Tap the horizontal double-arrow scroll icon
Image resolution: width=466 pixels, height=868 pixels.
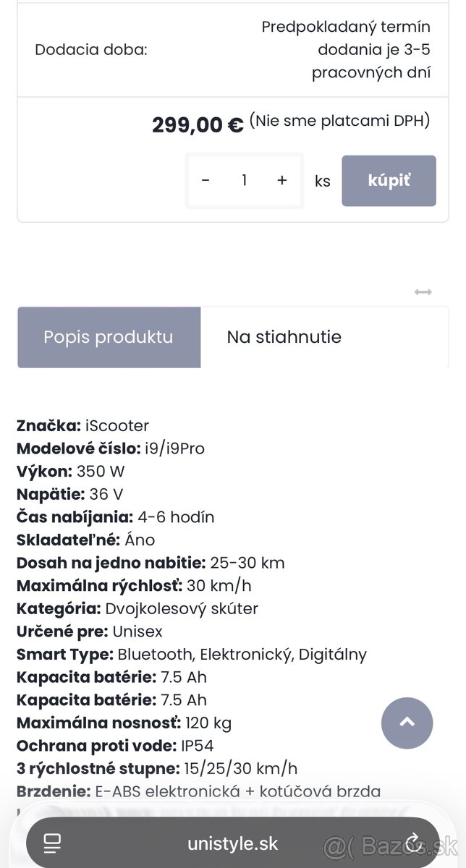423,292
